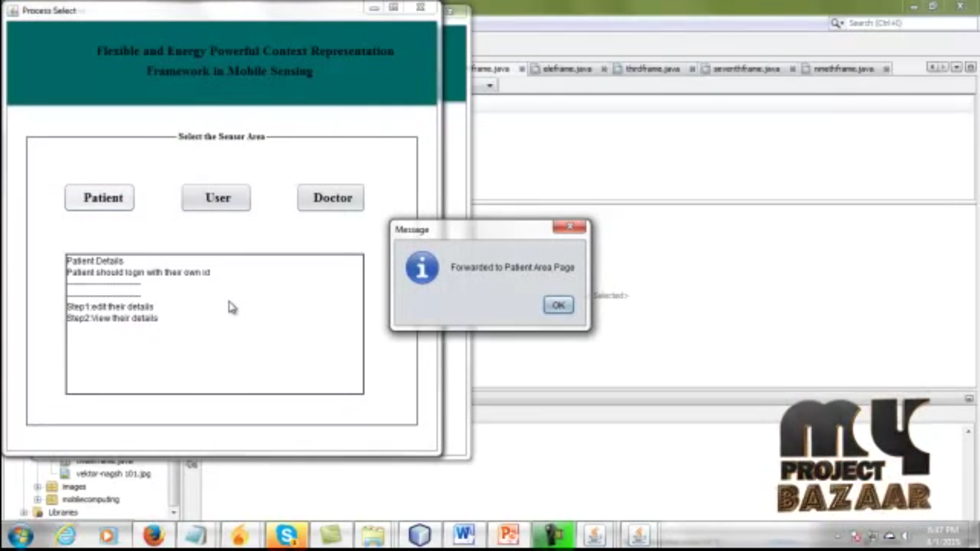Expand the mobilecomputing package node
Screen dimensions: 980x551
pyautogui.click(x=37, y=500)
